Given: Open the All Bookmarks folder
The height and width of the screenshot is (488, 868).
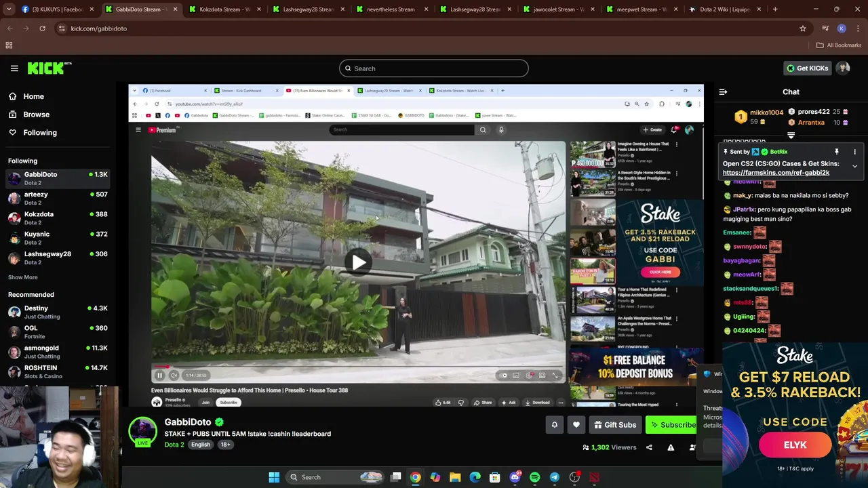Looking at the screenshot, I should (839, 45).
